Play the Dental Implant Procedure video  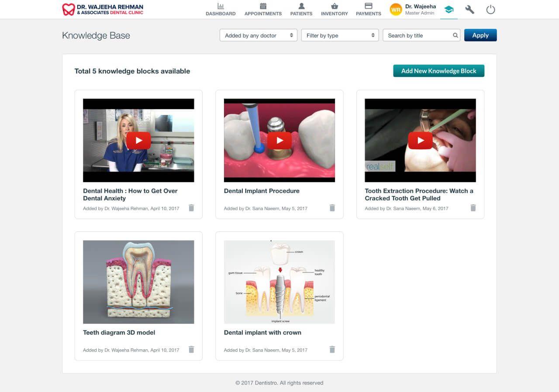(279, 141)
